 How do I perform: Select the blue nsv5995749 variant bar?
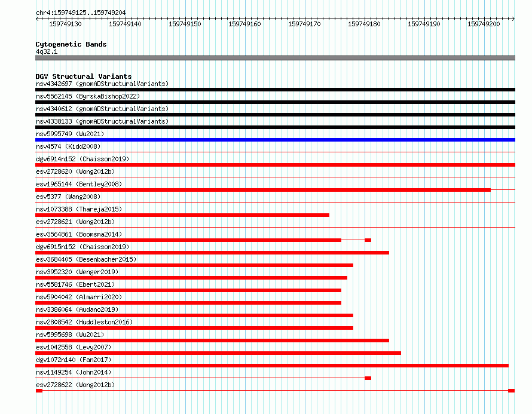click(x=275, y=140)
